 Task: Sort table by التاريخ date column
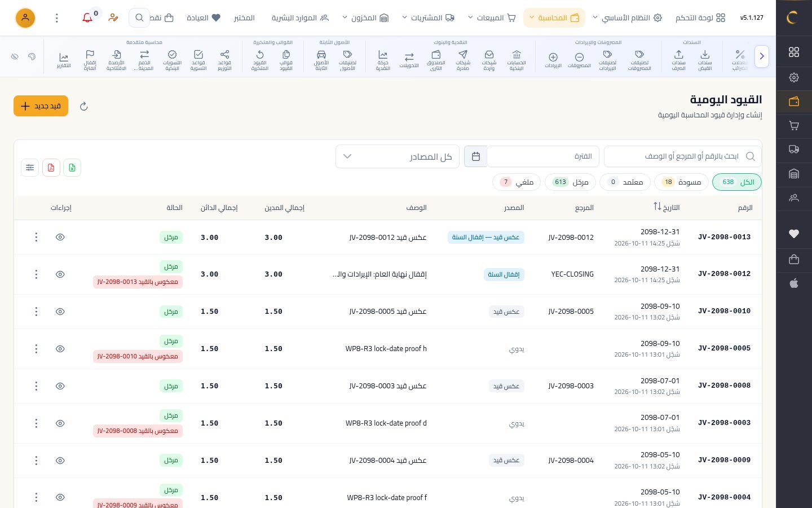(667, 207)
